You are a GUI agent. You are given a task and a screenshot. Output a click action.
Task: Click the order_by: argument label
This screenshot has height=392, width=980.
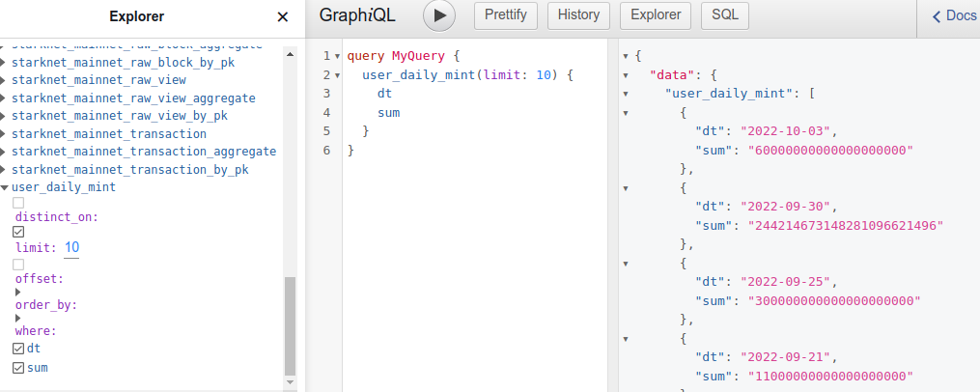[46, 305]
